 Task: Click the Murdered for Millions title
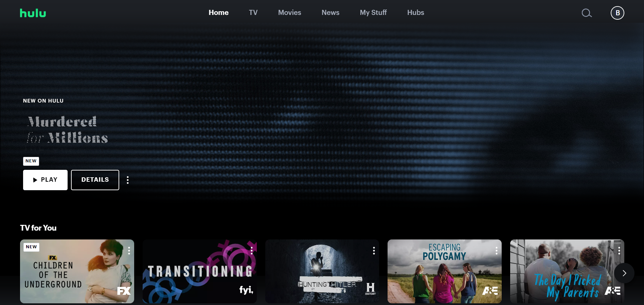(67, 130)
